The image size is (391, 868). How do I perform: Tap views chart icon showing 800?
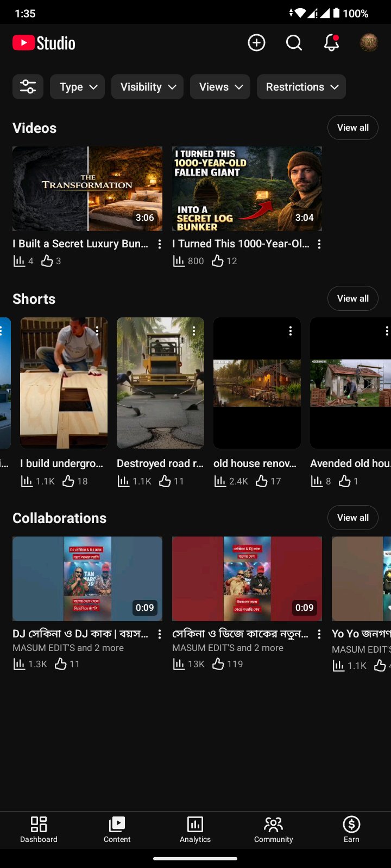tap(179, 261)
